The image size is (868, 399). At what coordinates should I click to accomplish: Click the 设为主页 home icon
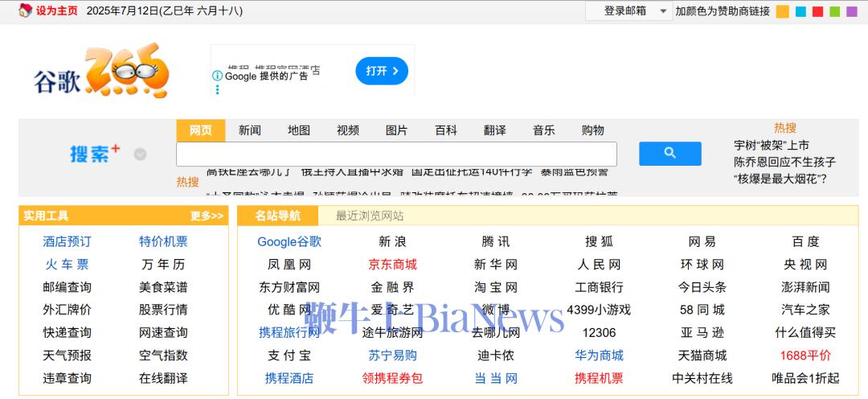(25, 10)
